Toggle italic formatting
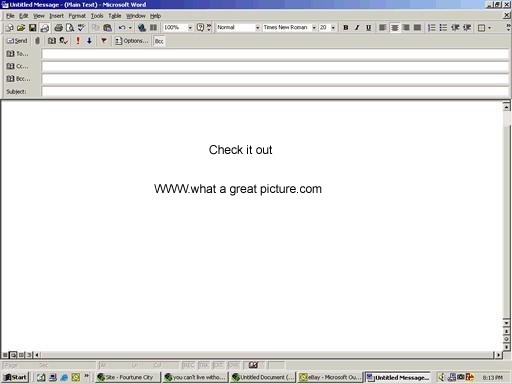512x384 pixels. point(357,28)
